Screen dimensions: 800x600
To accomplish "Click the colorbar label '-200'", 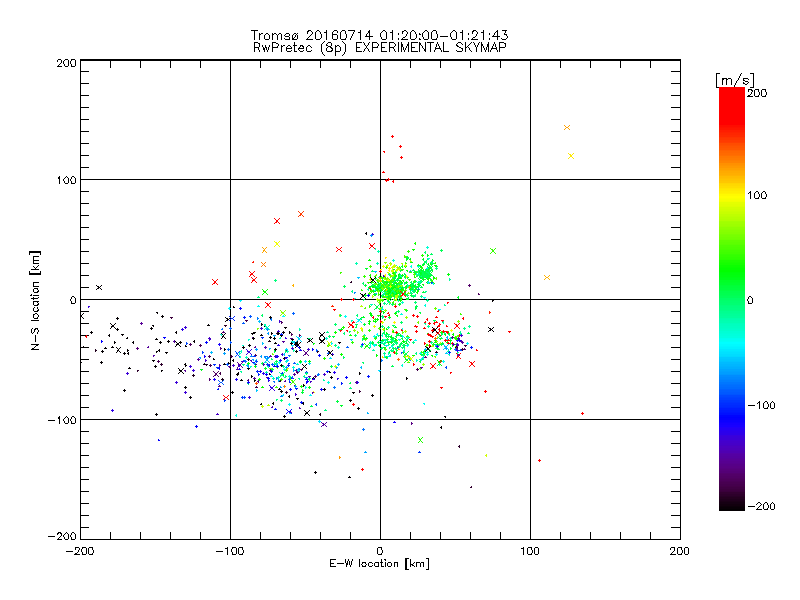I will [x=761, y=506].
